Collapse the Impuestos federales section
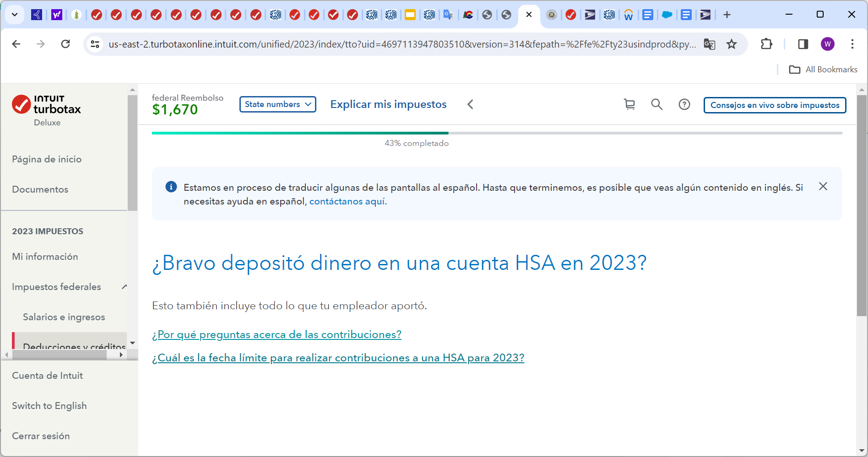 124,287
